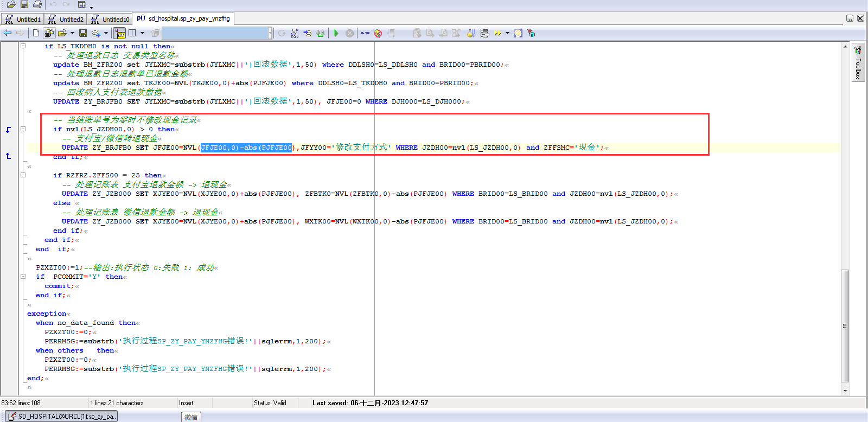Open the split-window layout dropdown arrow

coord(142,33)
